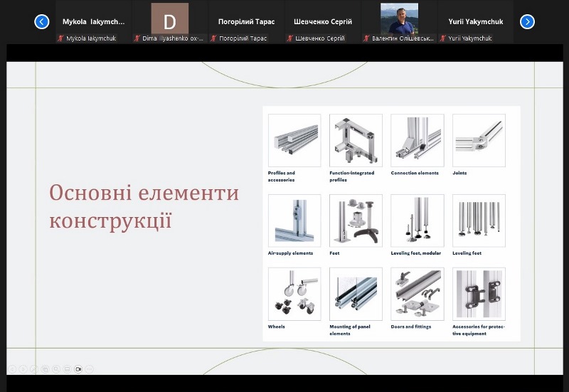Click muted mic icon beside Погорілий Тарас label
The height and width of the screenshot is (392, 569).
coord(214,38)
